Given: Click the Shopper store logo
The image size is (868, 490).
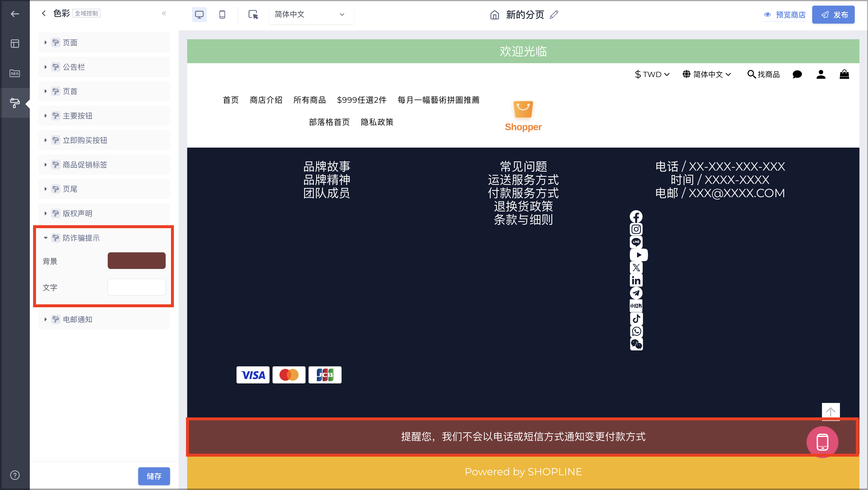Looking at the screenshot, I should coord(523,116).
